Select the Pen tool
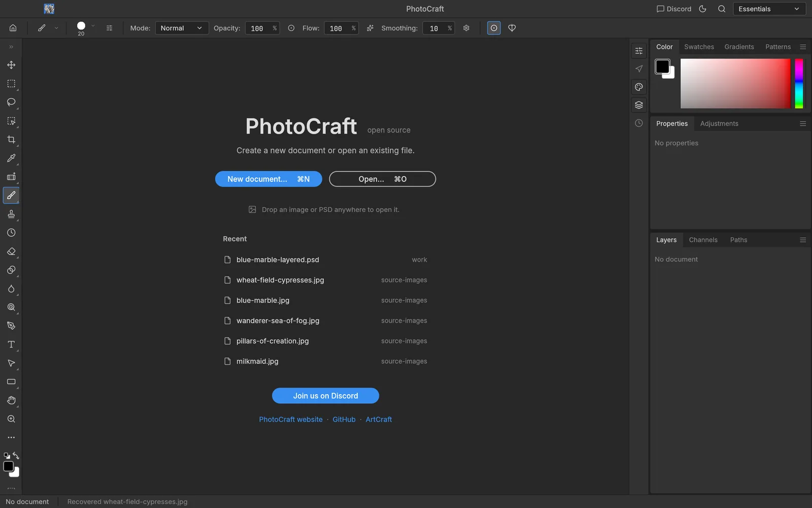Image resolution: width=812 pixels, height=508 pixels. point(11,326)
